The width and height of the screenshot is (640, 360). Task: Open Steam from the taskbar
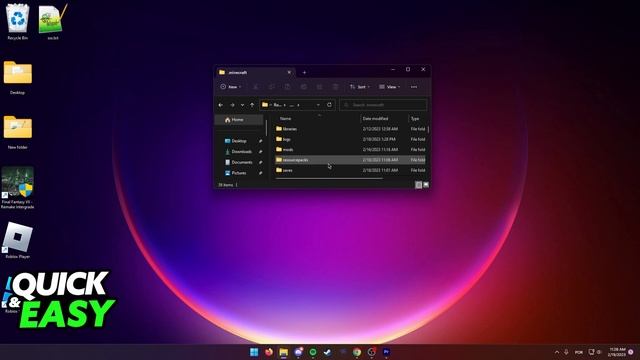pyautogui.click(x=327, y=352)
